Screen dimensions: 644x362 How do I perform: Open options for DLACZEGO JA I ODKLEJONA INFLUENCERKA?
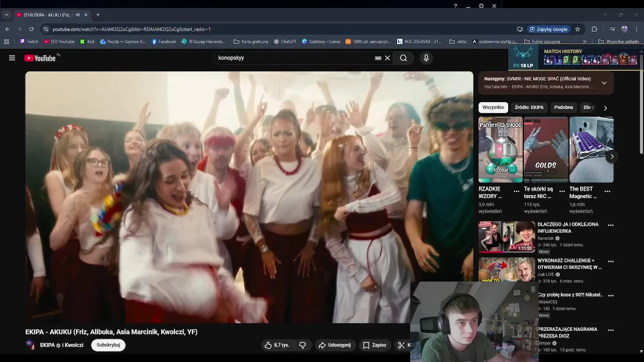point(611,225)
